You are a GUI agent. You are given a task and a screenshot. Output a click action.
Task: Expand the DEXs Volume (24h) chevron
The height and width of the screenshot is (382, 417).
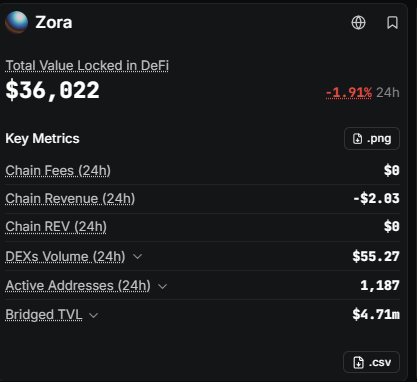pyautogui.click(x=137, y=257)
